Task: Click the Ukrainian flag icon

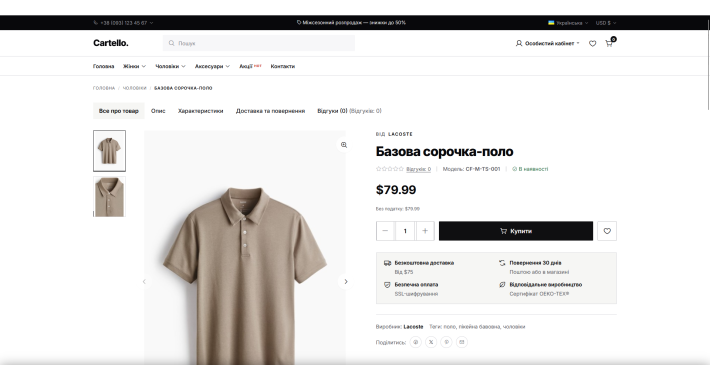Action: pos(551,23)
